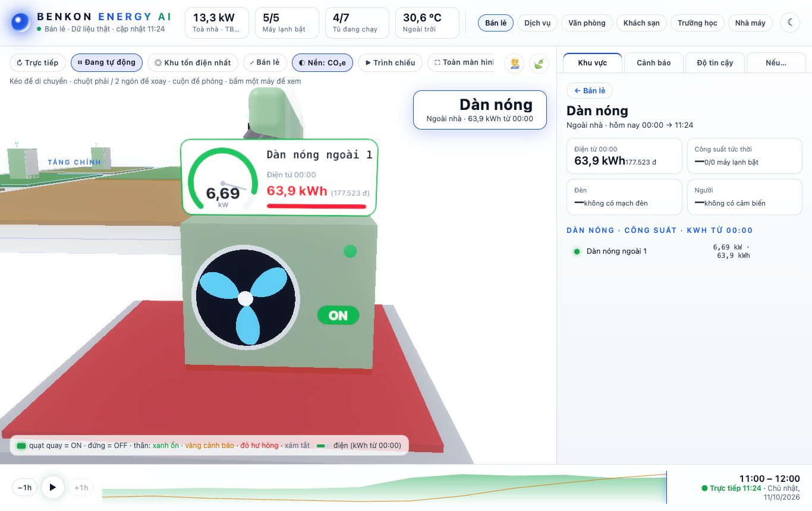Image resolution: width=812 pixels, height=511 pixels.
Task: Open the technician persona icon button
Action: [x=514, y=63]
